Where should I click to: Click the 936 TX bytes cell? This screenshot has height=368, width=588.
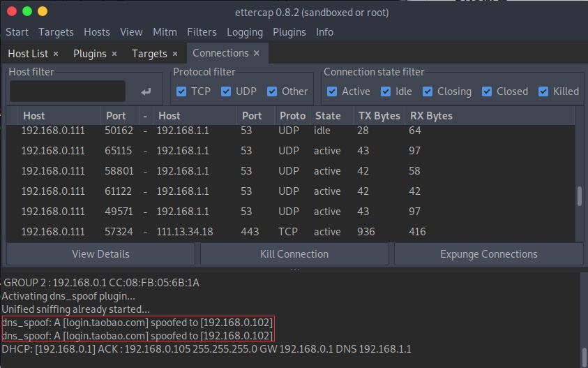(x=365, y=232)
